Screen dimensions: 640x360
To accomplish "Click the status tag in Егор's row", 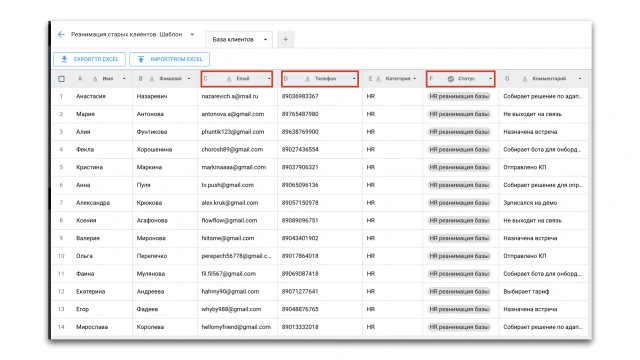I will 459,309.
